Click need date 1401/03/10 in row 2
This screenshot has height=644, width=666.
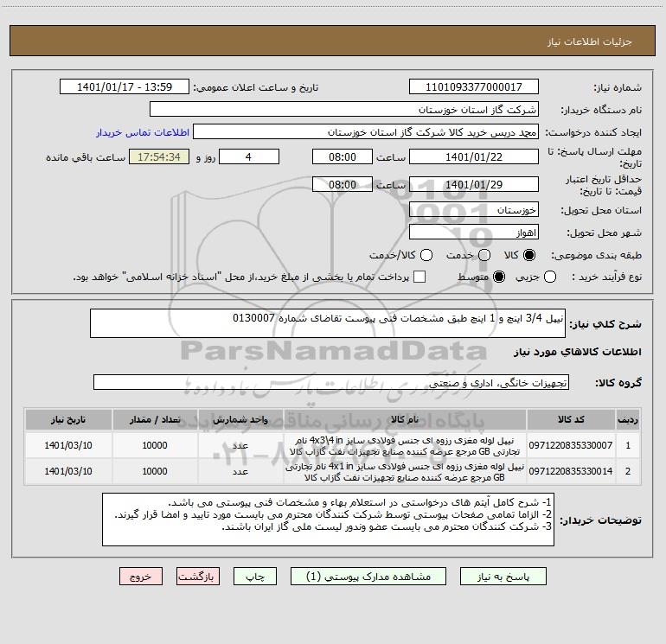coord(68,471)
